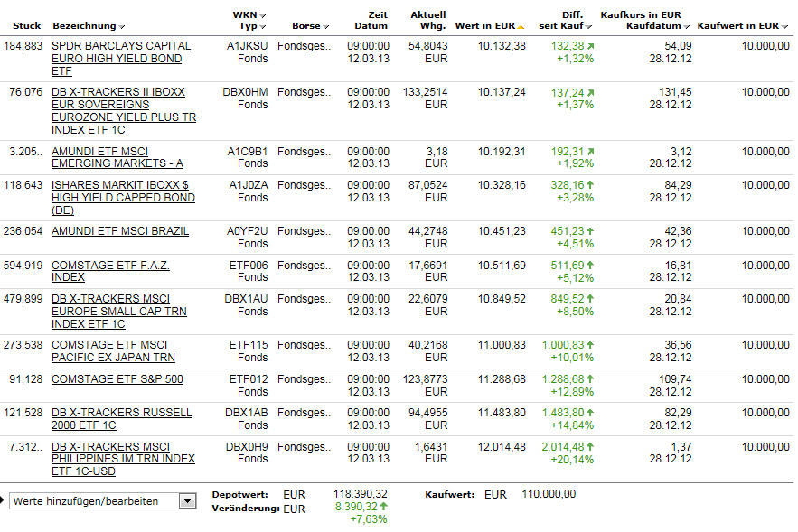798x532 pixels.
Task: Click the Kaufdatum sort arrow
Action: click(x=687, y=27)
